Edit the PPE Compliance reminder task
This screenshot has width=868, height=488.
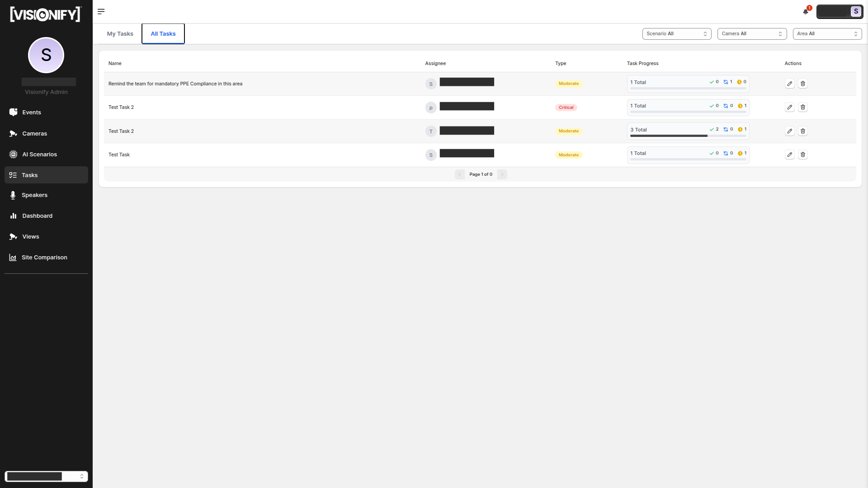[790, 84]
